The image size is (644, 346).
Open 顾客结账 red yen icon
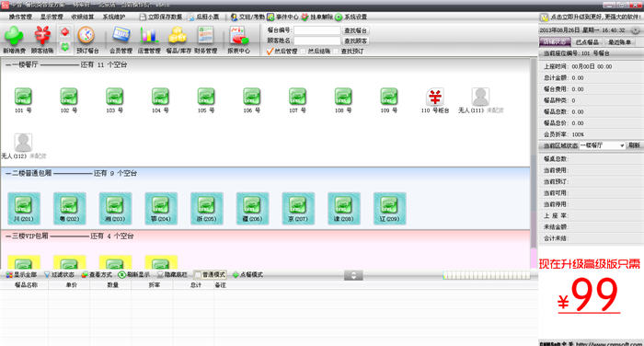pyautogui.click(x=42, y=35)
